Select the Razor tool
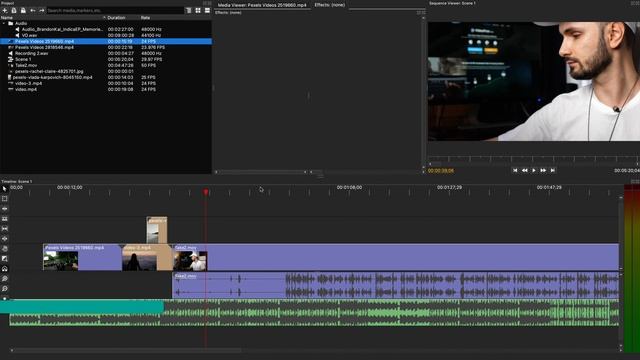This screenshot has height=360, width=640. 4,219
